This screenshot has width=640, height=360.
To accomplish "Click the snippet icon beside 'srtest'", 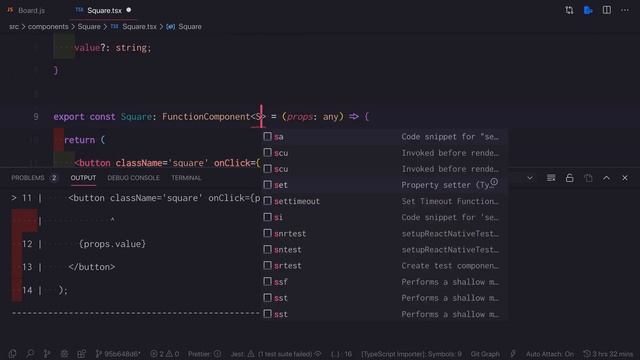I will 267,265.
